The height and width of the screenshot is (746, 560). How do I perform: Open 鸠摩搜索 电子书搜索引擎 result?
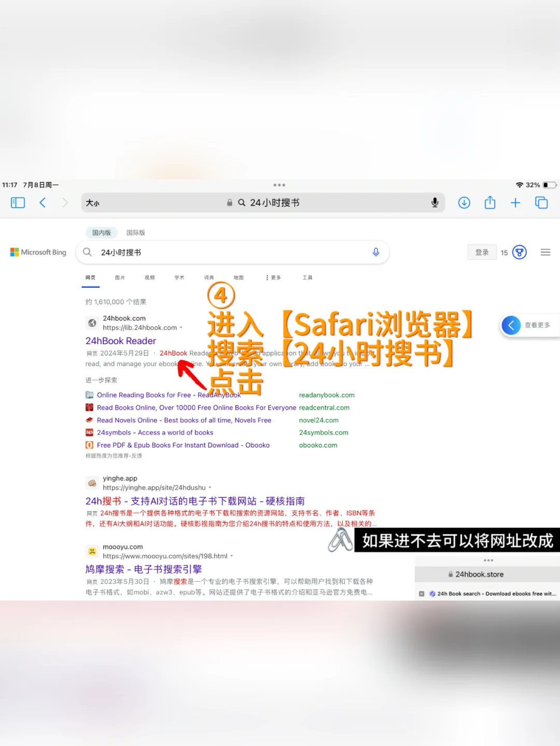144,569
